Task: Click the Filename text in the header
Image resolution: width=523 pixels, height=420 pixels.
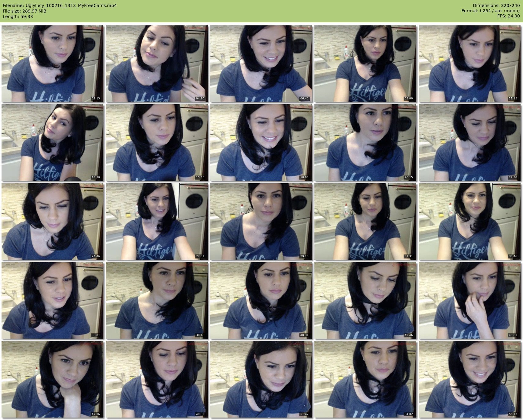Action: [60, 6]
